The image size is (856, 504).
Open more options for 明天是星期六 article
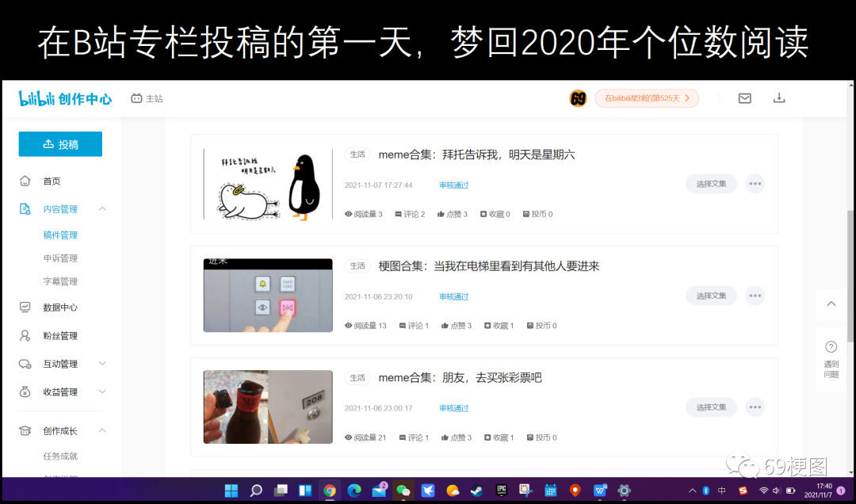(755, 184)
